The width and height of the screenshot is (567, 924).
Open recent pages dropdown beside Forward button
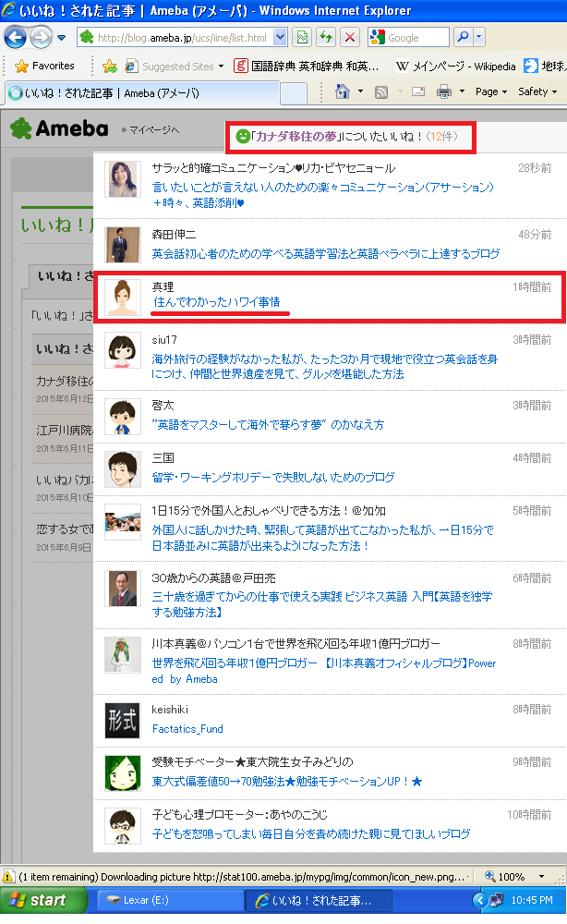coord(61,38)
